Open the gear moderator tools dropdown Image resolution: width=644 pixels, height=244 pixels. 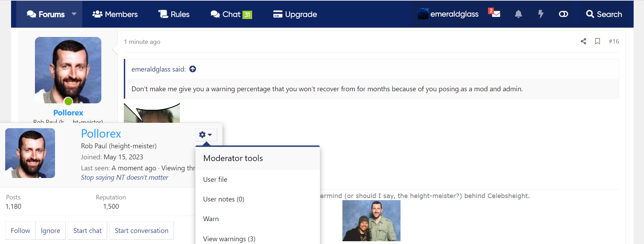[x=206, y=135]
